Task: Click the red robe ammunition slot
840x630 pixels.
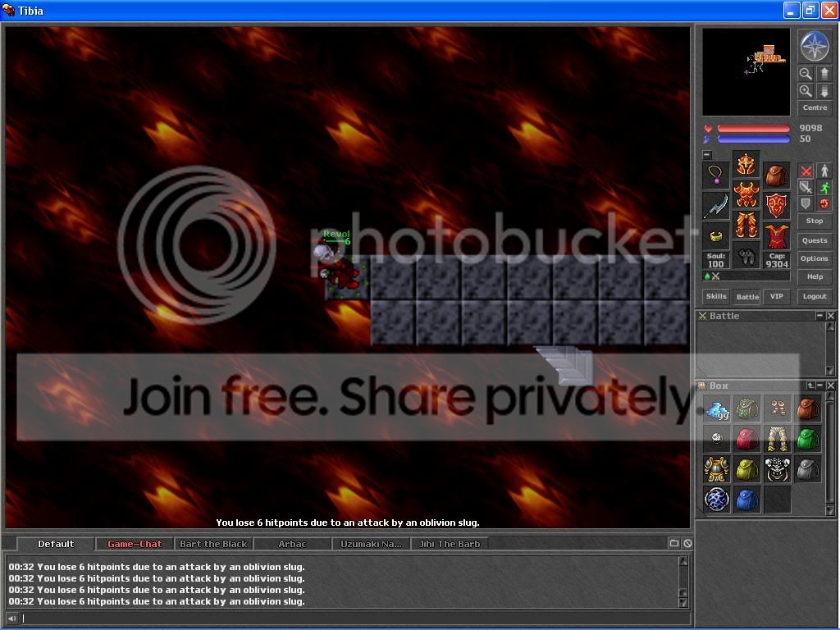Action: pos(776,236)
